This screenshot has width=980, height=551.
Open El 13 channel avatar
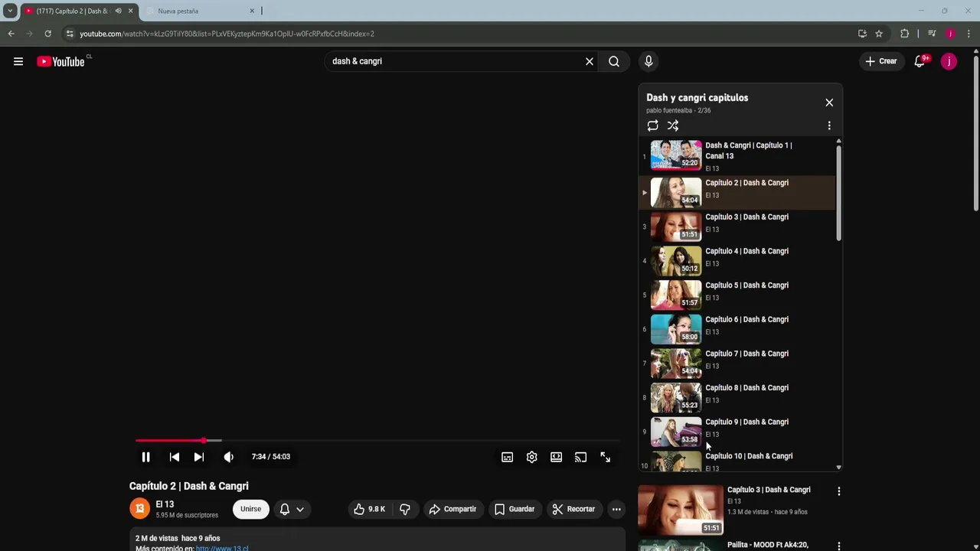pos(139,509)
